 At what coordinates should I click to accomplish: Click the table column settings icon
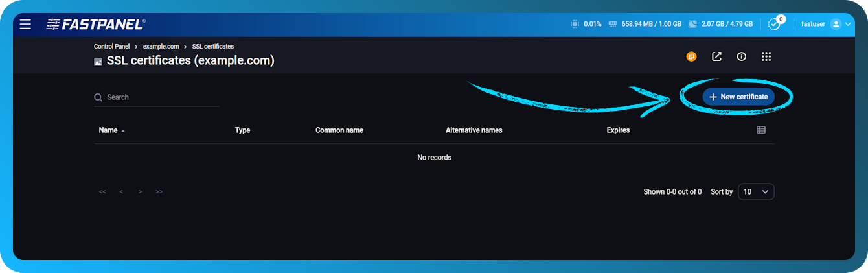point(761,130)
